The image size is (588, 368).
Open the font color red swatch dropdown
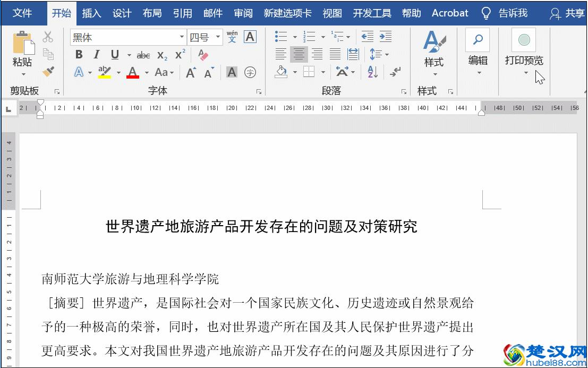coord(146,72)
